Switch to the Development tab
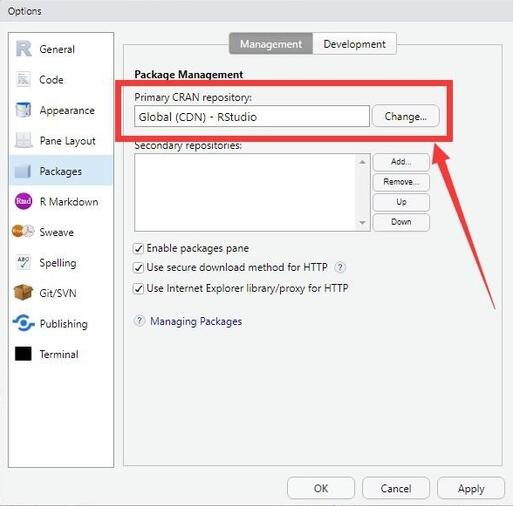Image resolution: width=513 pixels, height=506 pixels. [x=354, y=44]
